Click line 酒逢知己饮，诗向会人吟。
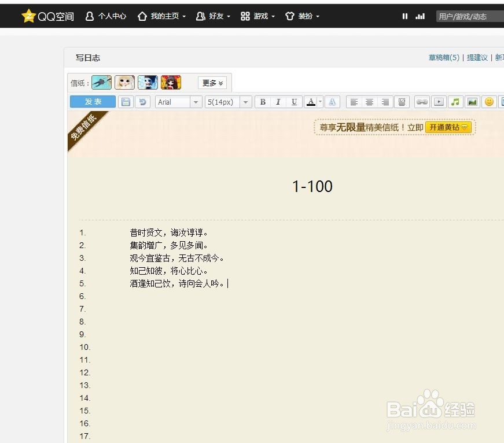504x443 pixels. [177, 283]
